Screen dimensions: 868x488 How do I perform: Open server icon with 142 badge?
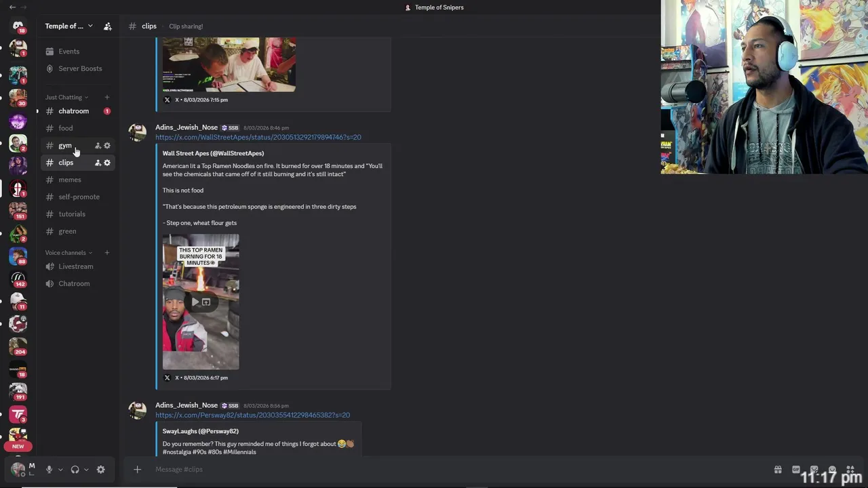[x=18, y=279]
